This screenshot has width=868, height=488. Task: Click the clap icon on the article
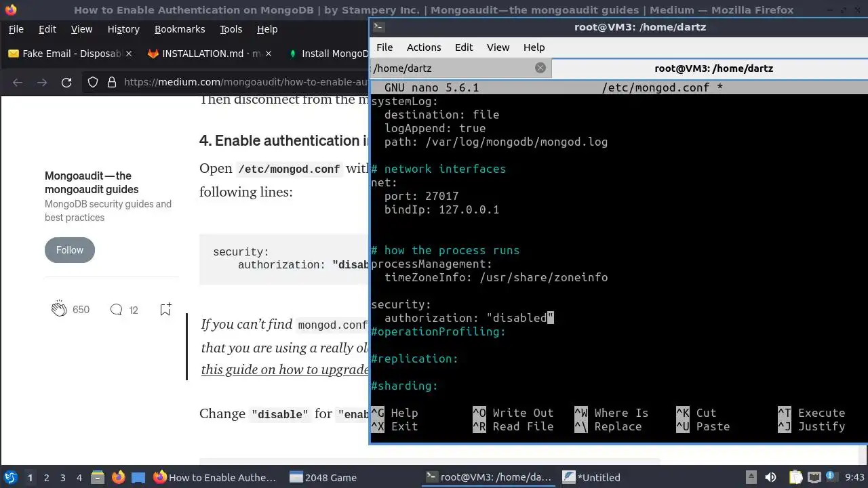click(x=59, y=309)
